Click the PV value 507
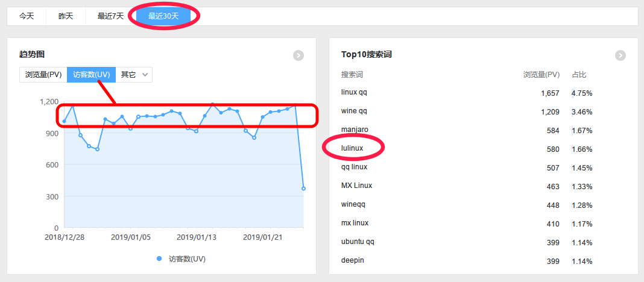 coord(553,168)
